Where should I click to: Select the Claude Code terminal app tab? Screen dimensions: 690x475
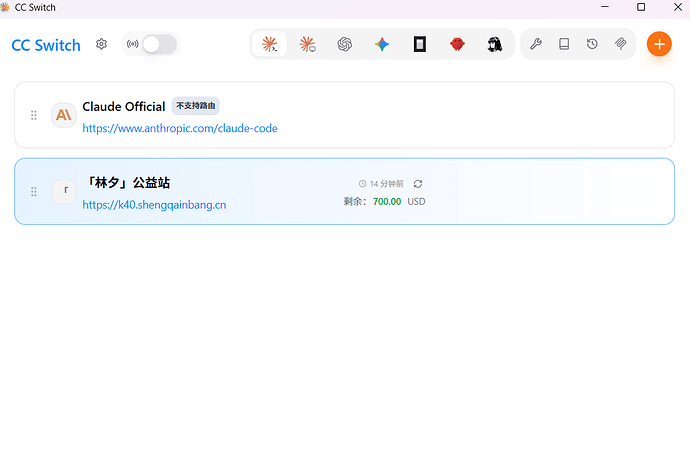click(270, 44)
